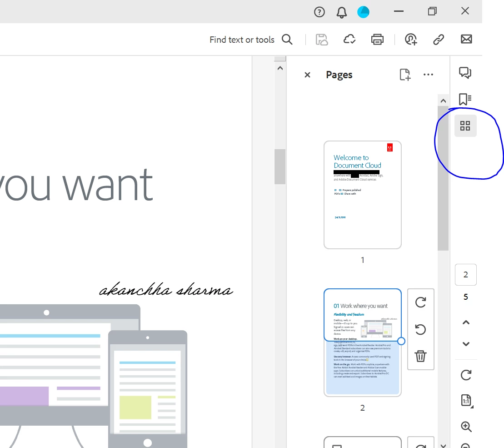Click the Pages panel scrollbar up arrow
This screenshot has height=448, width=504.
click(443, 101)
